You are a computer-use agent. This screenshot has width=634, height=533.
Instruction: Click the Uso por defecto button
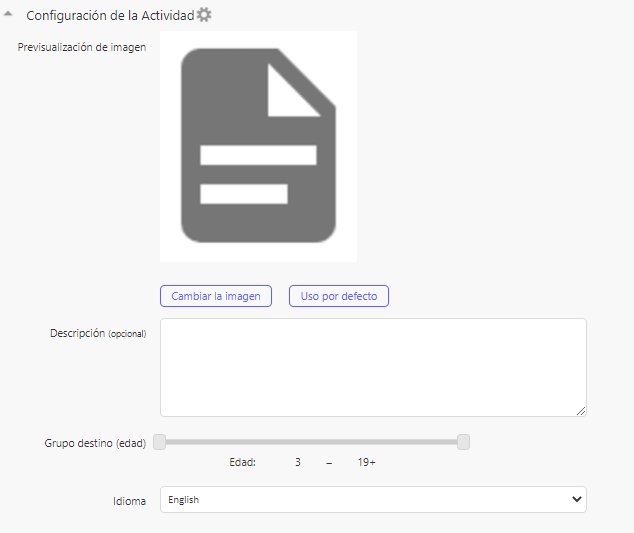(339, 296)
